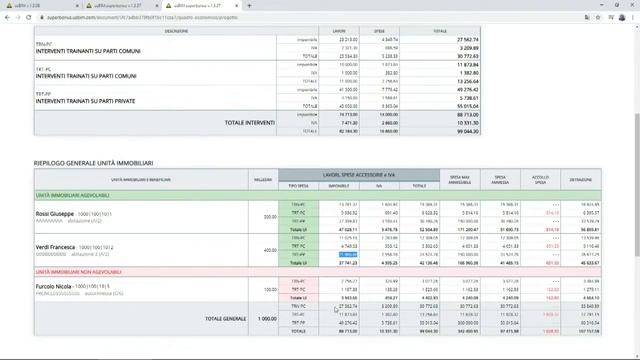Click Furcolo's Totale UI total 4 402.93
This screenshot has height=360, width=640.
(430, 298)
